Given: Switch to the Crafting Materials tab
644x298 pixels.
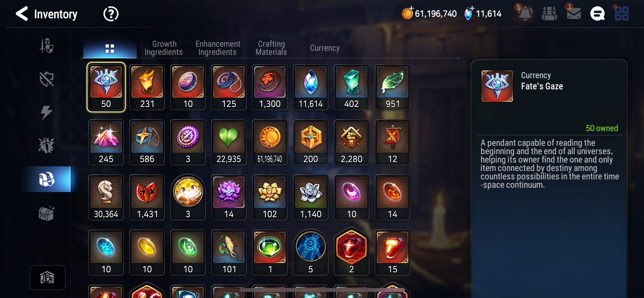Looking at the screenshot, I should (x=271, y=48).
